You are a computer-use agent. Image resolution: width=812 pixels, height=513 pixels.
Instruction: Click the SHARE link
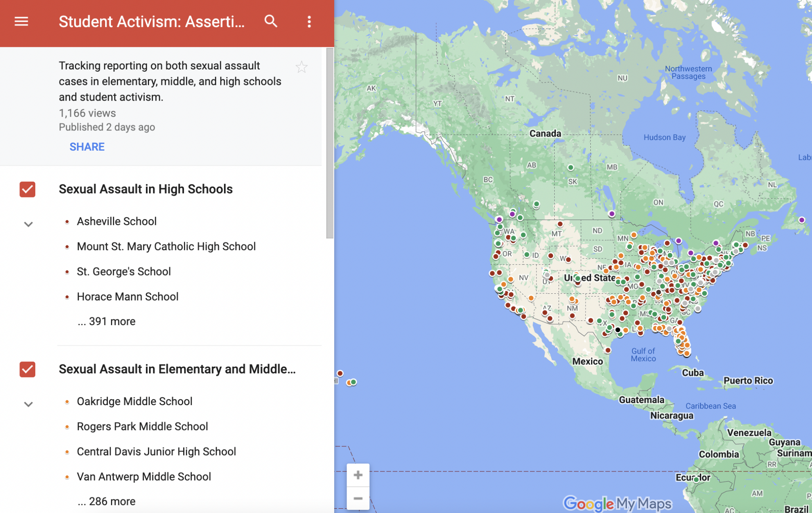[87, 147]
